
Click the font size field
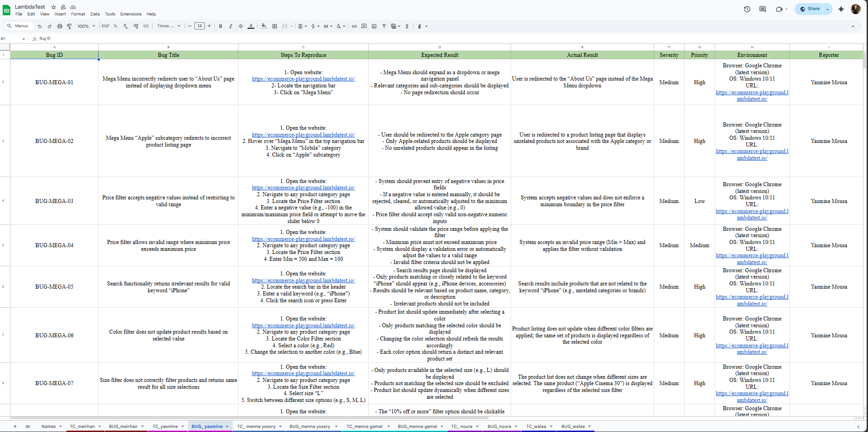point(199,26)
